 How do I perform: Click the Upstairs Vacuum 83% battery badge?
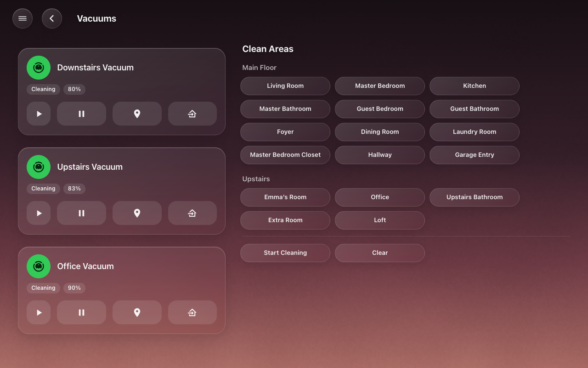pos(74,189)
